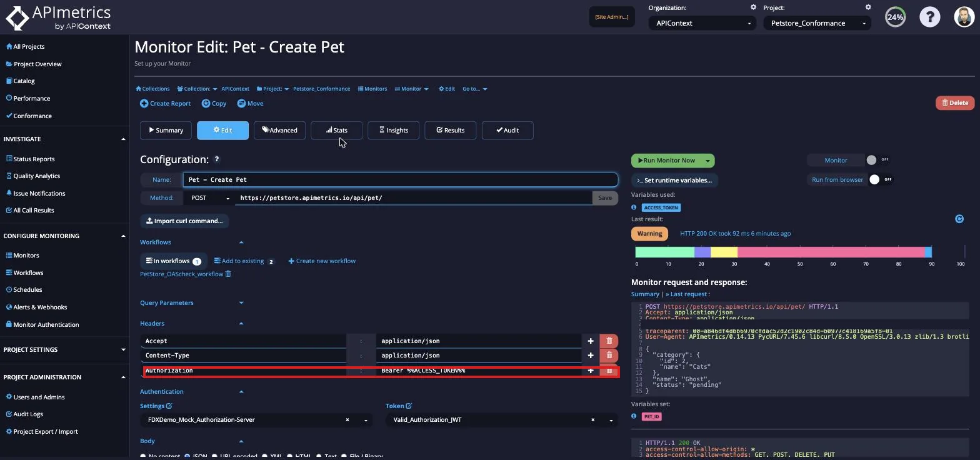This screenshot has height=460, width=980.
Task: Open the Organization APIContext dropdown
Action: (x=702, y=23)
